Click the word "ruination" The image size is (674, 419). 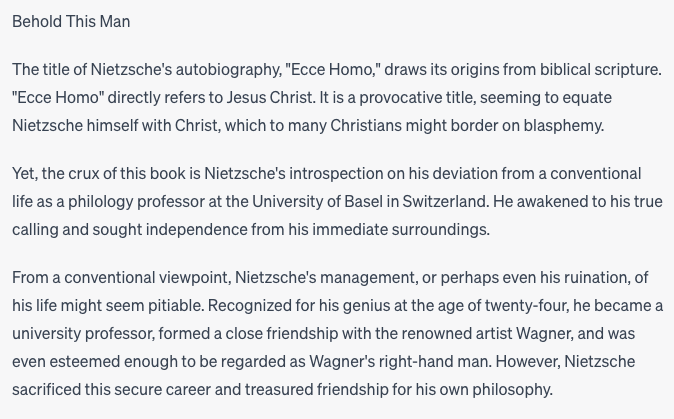602,278
